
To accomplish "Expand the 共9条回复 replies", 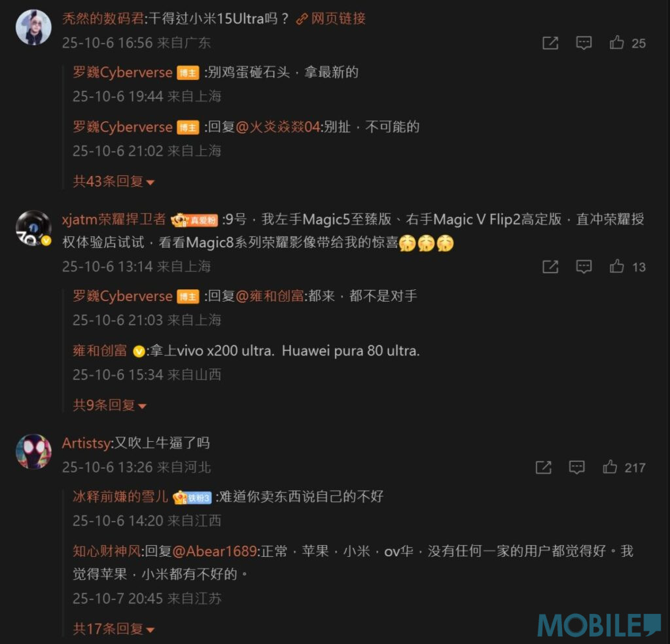I will tap(109, 405).
